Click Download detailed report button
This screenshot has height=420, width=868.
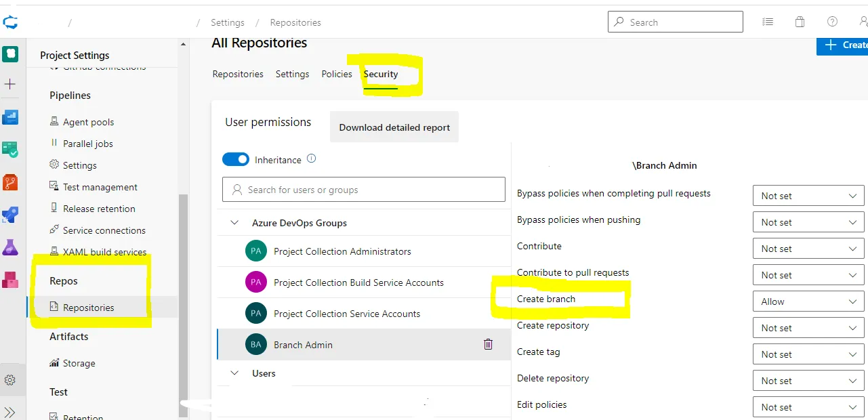coord(394,127)
